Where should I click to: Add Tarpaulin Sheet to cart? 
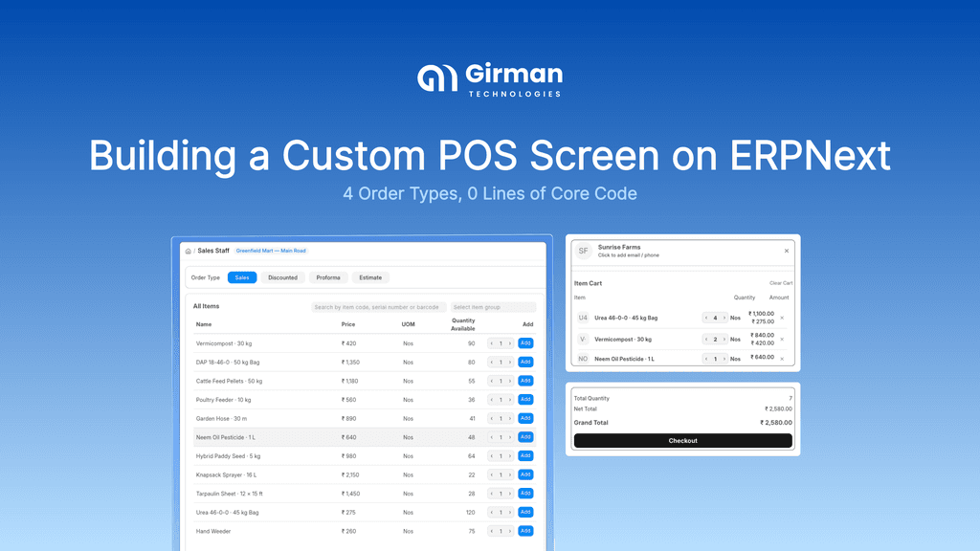(x=525, y=493)
